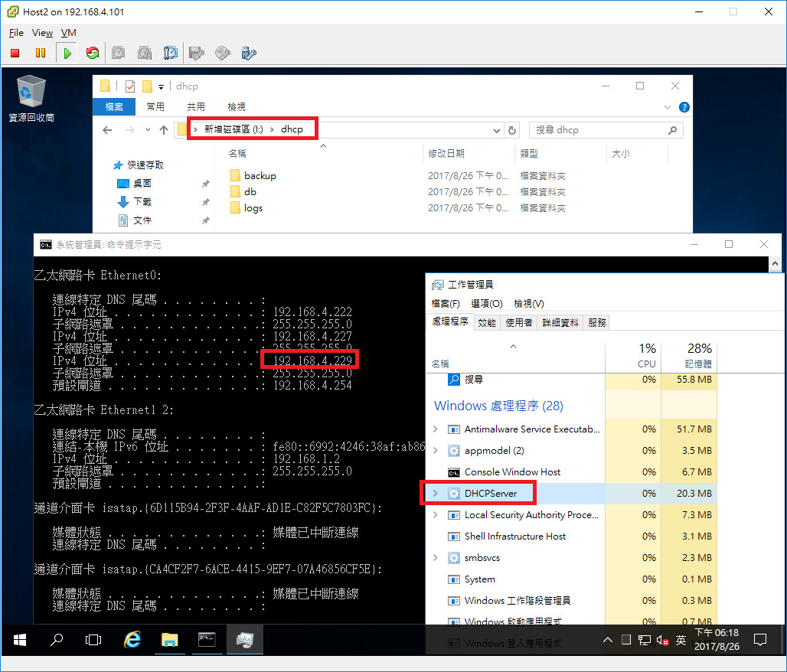
Task: Pause the virtual machine
Action: tap(41, 53)
